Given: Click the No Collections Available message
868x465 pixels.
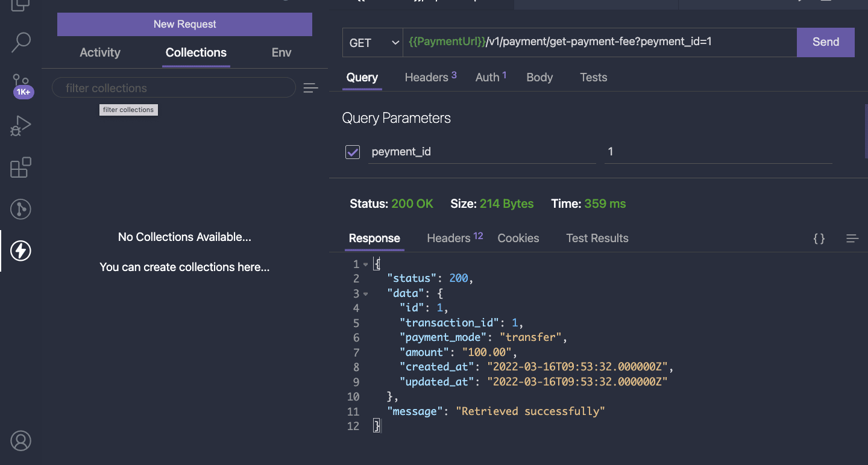Looking at the screenshot, I should [184, 237].
